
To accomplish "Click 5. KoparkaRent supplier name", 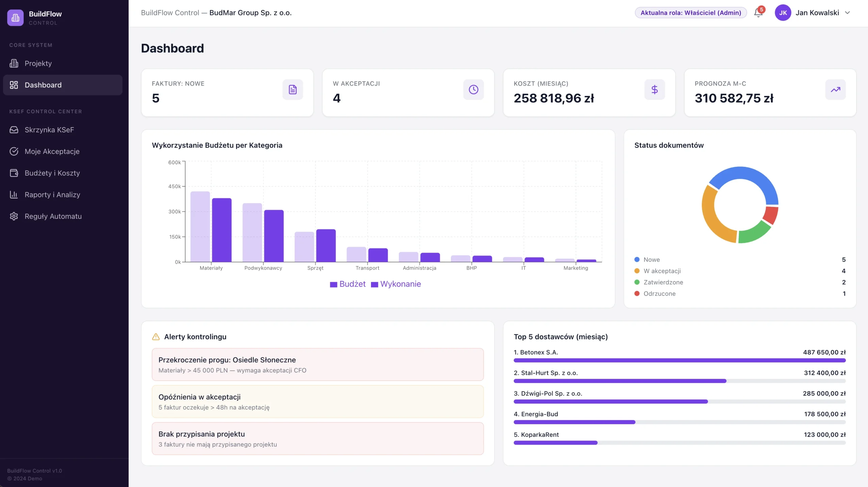I will coord(536,435).
